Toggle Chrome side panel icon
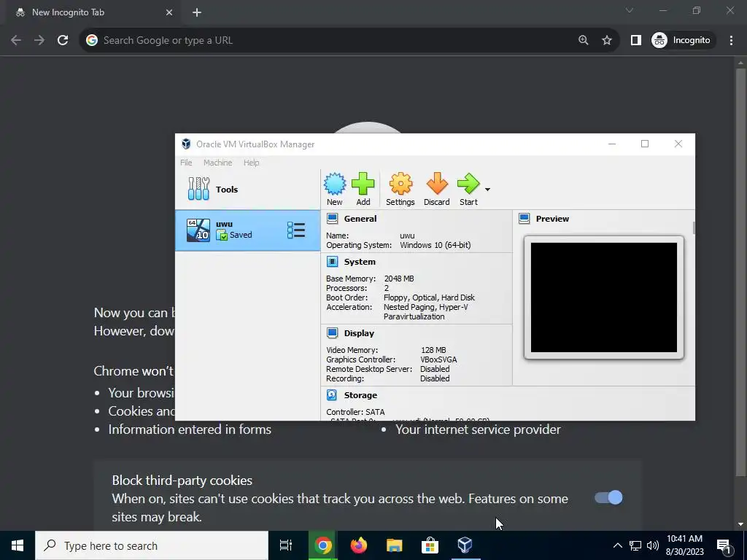 [x=635, y=41]
